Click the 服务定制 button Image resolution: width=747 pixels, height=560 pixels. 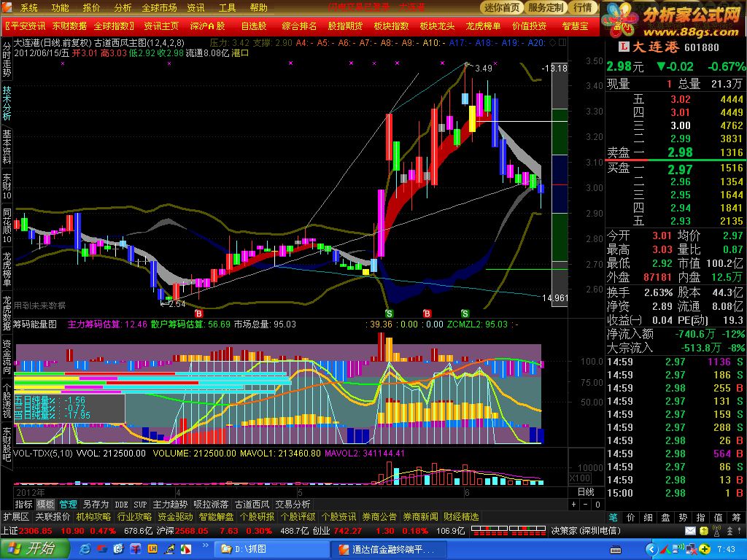click(546, 7)
